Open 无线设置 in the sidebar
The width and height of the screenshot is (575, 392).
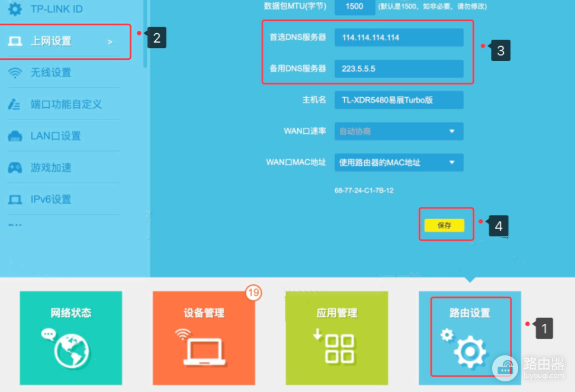63,73
